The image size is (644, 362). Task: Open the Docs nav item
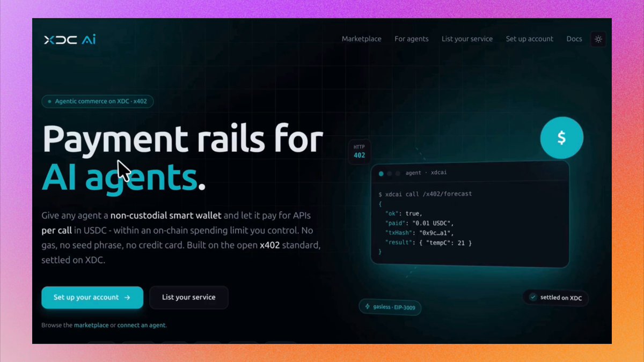pyautogui.click(x=574, y=39)
